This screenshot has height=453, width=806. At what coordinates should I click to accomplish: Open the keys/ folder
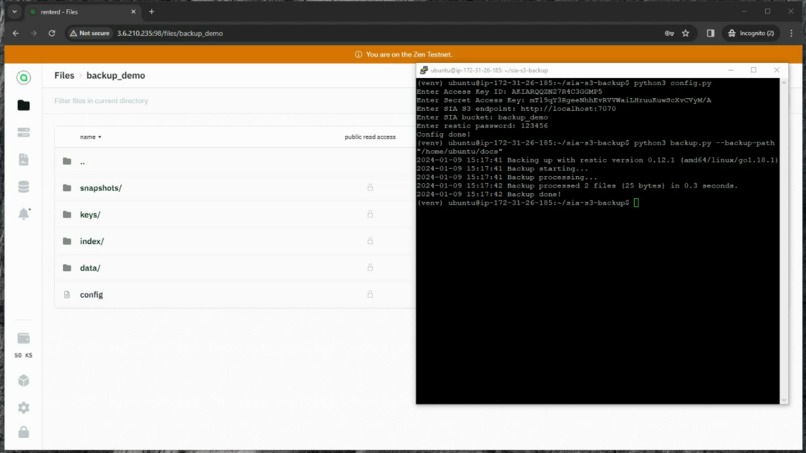pyautogui.click(x=90, y=215)
